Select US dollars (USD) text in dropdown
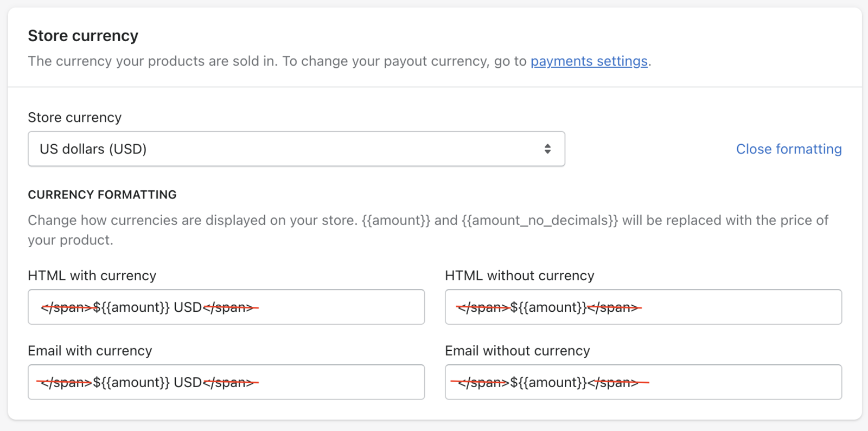 click(93, 149)
